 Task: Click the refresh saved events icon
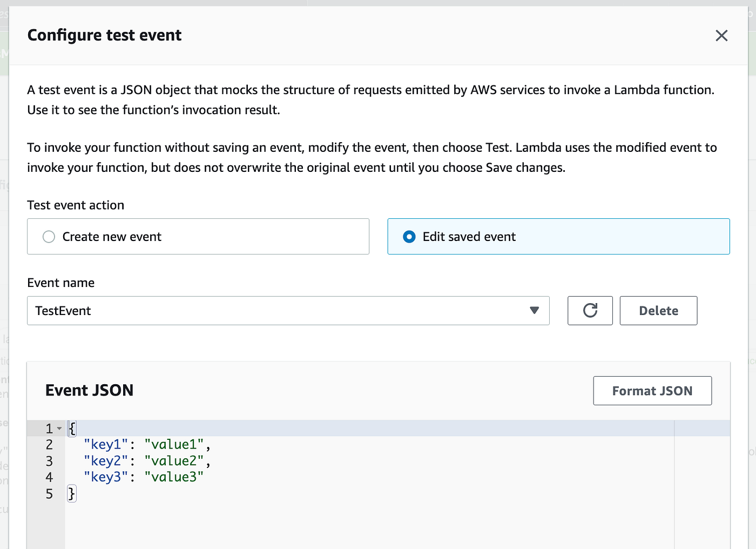click(590, 311)
